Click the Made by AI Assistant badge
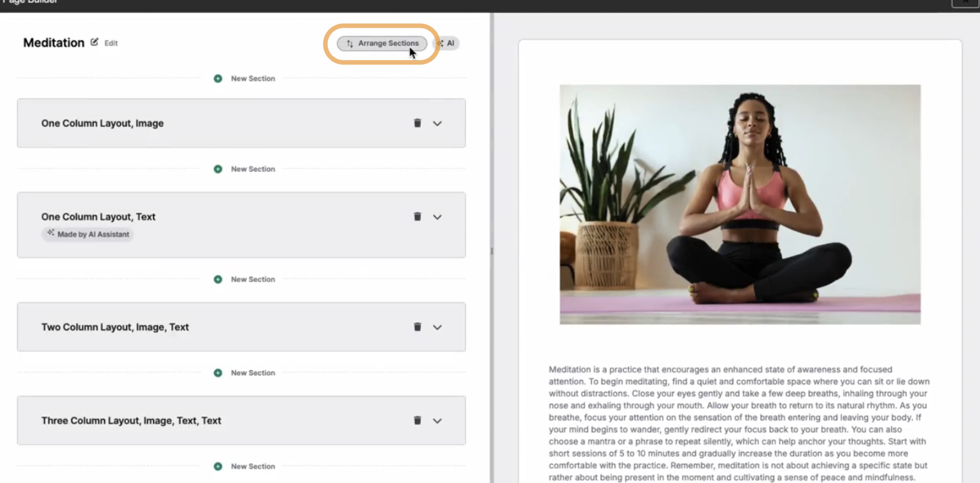The image size is (980, 483). (87, 234)
